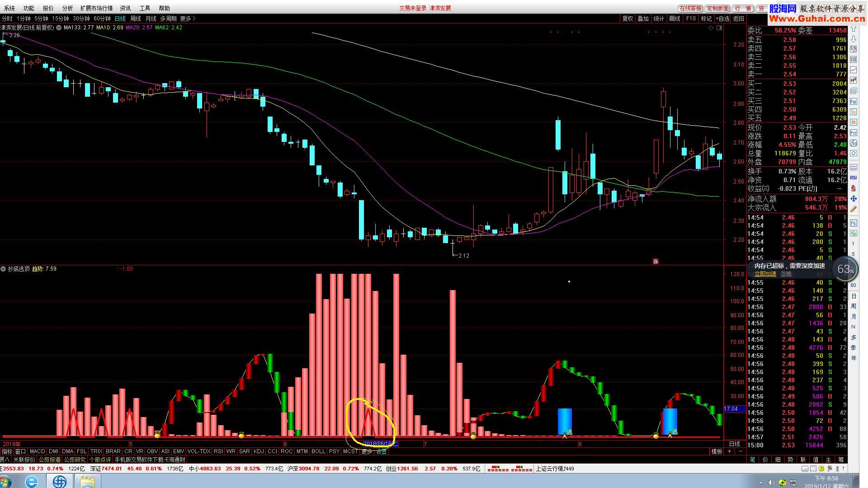Click the red S icon in right toolbar
The width and height of the screenshot is (868, 488).
[853, 189]
